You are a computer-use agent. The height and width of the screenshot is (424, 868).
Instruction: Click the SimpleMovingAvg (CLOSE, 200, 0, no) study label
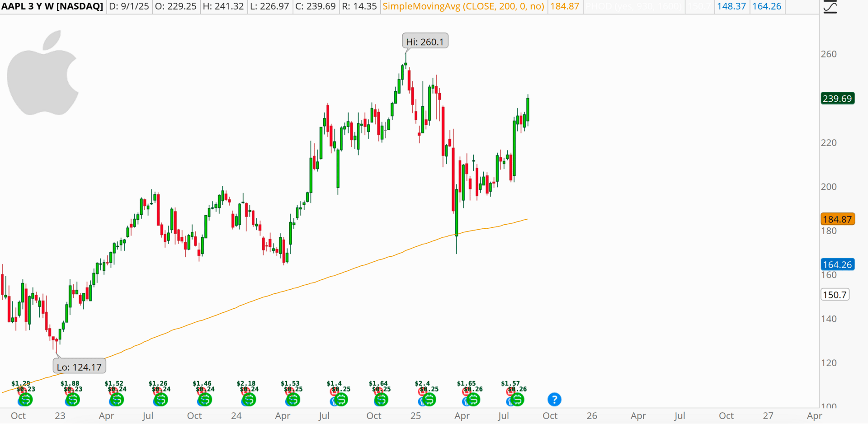(x=463, y=6)
